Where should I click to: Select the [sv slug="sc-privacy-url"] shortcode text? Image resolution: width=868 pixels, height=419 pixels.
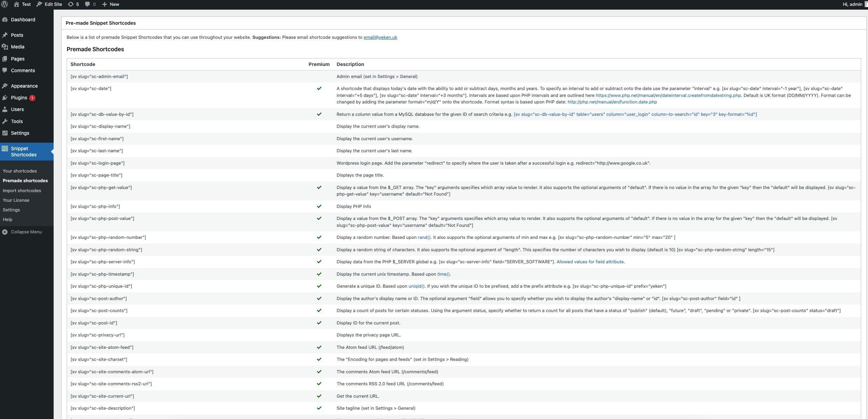click(x=98, y=335)
